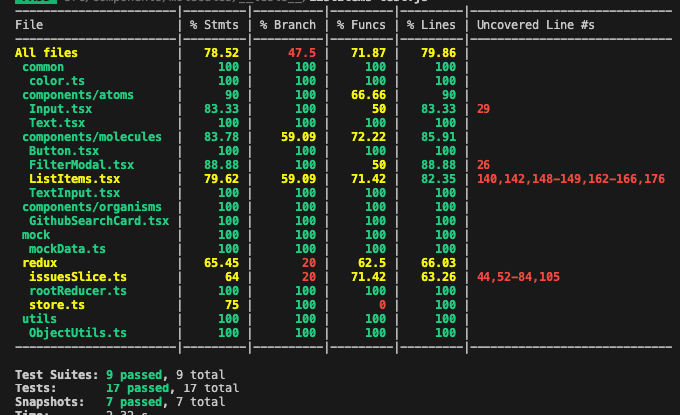Select the store.ts file entry
Image resolution: width=680 pixels, height=415 pixels.
[57, 305]
